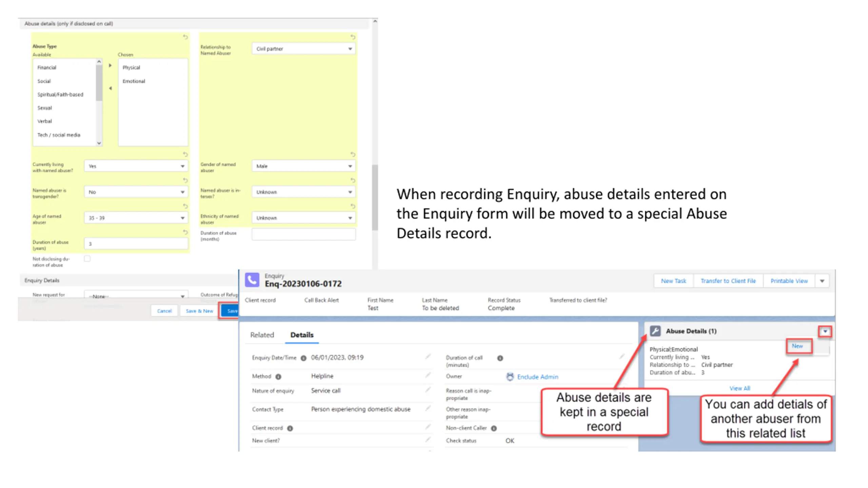868x488 pixels.
Task: Click info icon beside Enquiry Date/Time
Action: [303, 358]
